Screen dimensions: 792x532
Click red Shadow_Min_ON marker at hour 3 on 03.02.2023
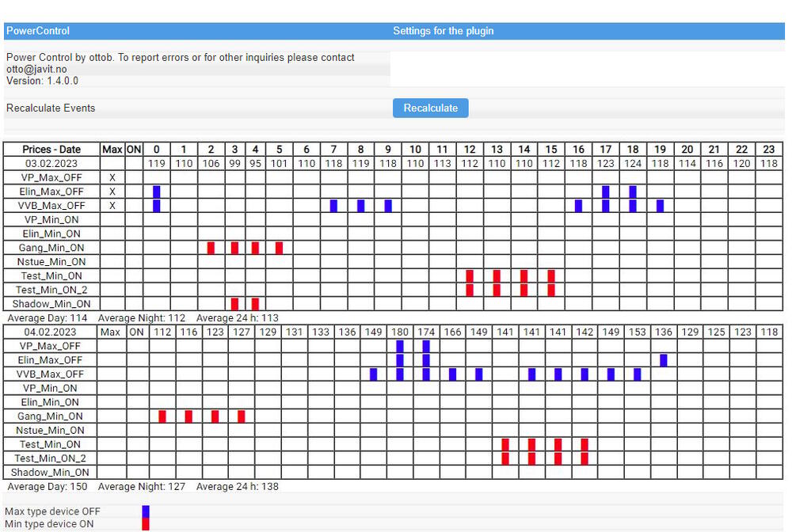[234, 304]
